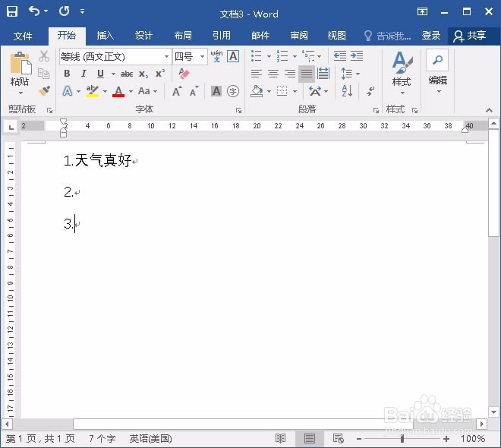
Task: Open the Quick Access Toolbar customize arrow
Action: coord(83,11)
